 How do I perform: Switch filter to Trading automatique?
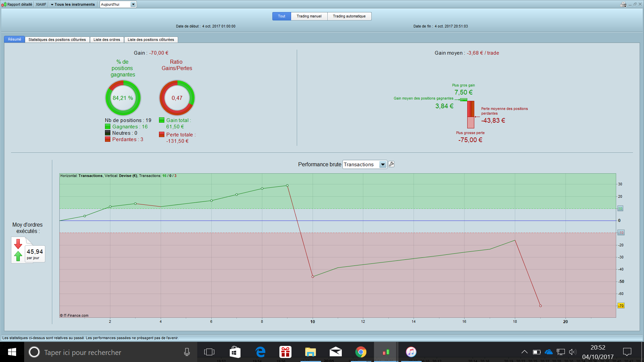pos(349,16)
